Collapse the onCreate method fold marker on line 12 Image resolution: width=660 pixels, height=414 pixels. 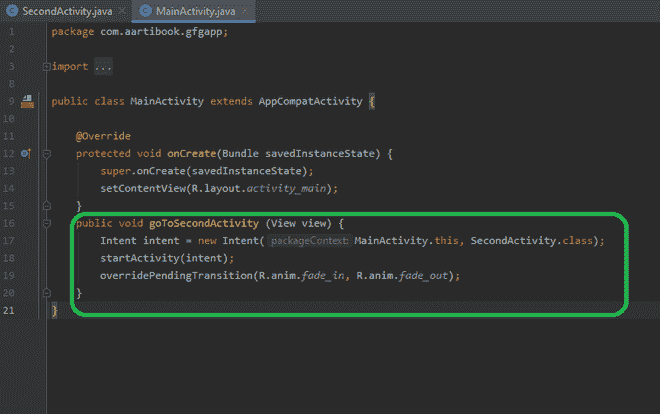(46, 153)
